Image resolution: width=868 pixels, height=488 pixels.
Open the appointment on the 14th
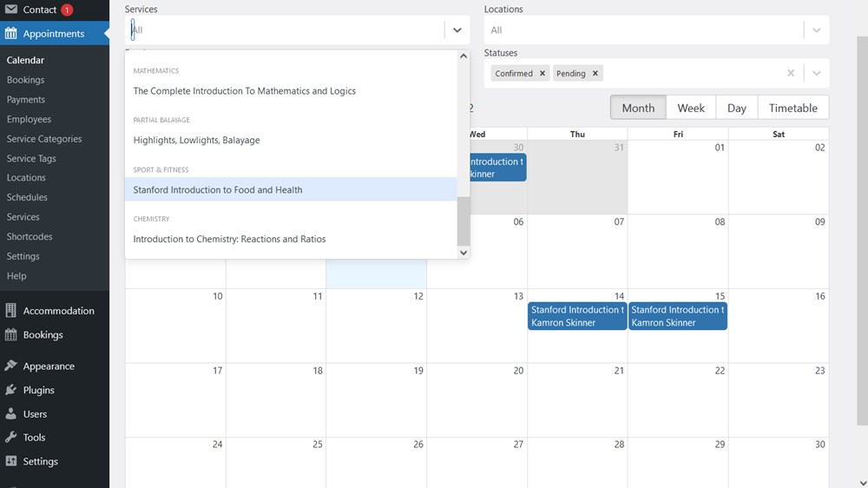tap(577, 316)
